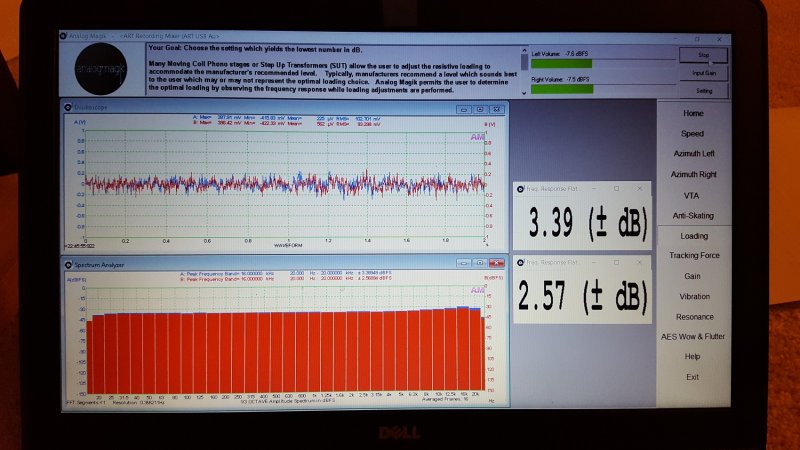The image size is (800, 450).
Task: Open the Speed test
Action: pos(692,134)
